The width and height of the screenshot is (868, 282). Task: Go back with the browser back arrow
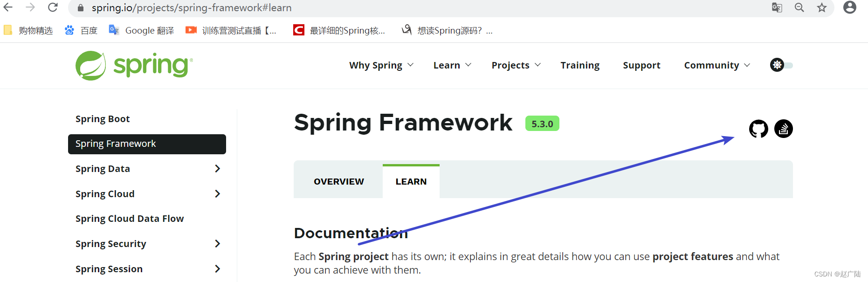(8, 7)
